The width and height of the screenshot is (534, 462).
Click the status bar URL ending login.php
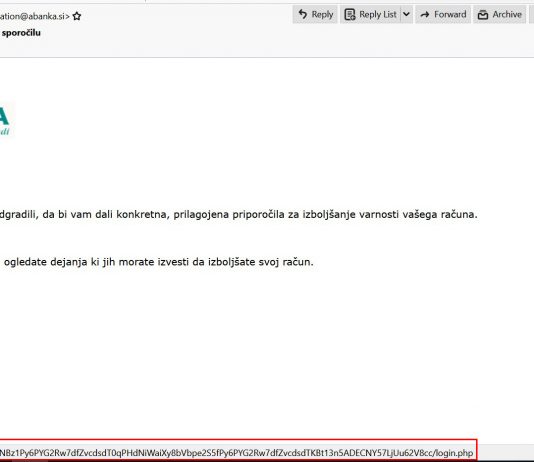(236, 453)
